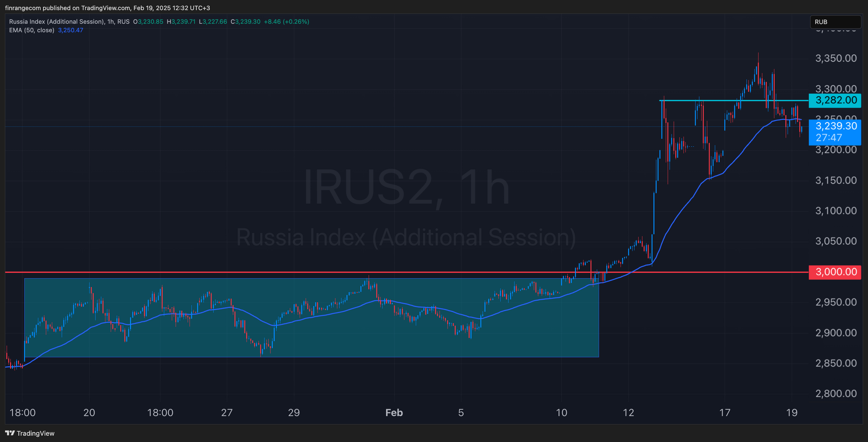The width and height of the screenshot is (868, 442).
Task: Select the cyan 3,282.00 price label
Action: click(x=835, y=101)
